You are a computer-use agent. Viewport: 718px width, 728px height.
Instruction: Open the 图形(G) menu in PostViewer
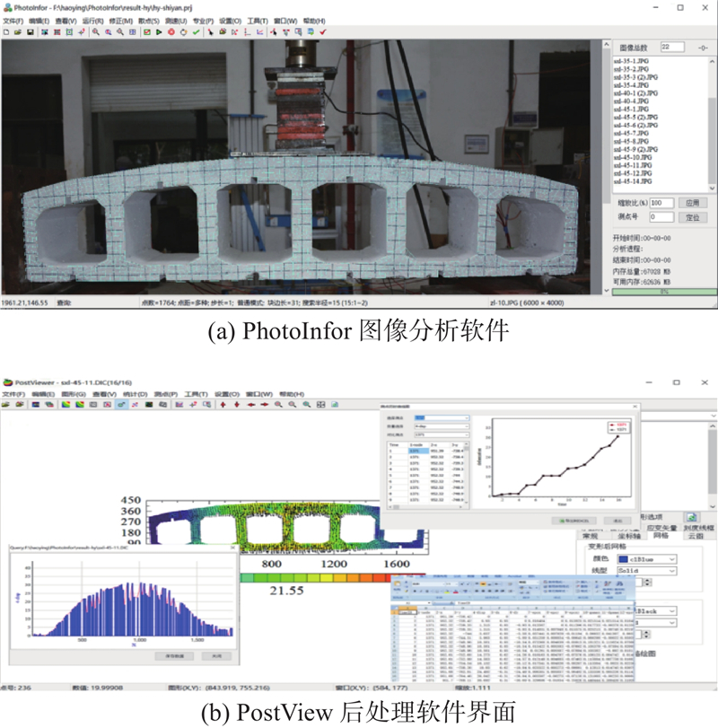click(x=74, y=394)
